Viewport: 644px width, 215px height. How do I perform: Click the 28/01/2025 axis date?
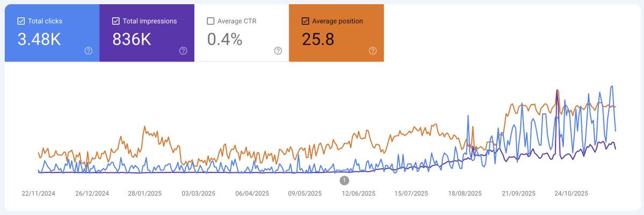(145, 194)
